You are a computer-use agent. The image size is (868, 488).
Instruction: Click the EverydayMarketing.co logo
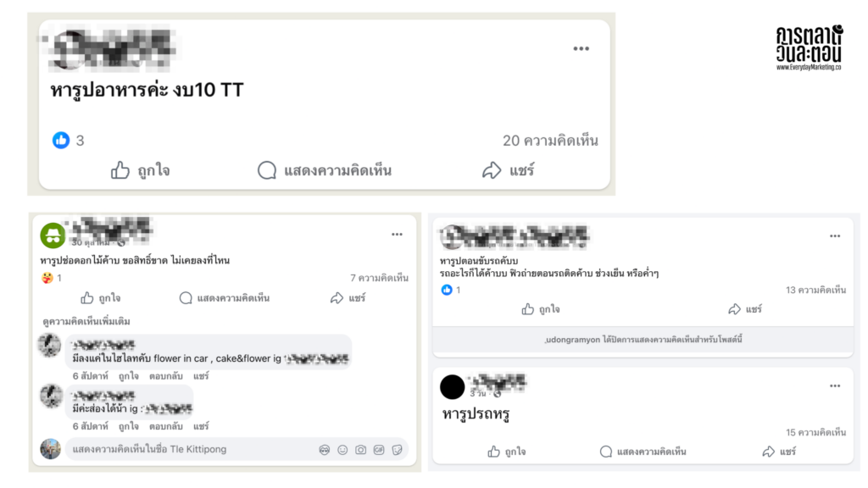[809, 48]
